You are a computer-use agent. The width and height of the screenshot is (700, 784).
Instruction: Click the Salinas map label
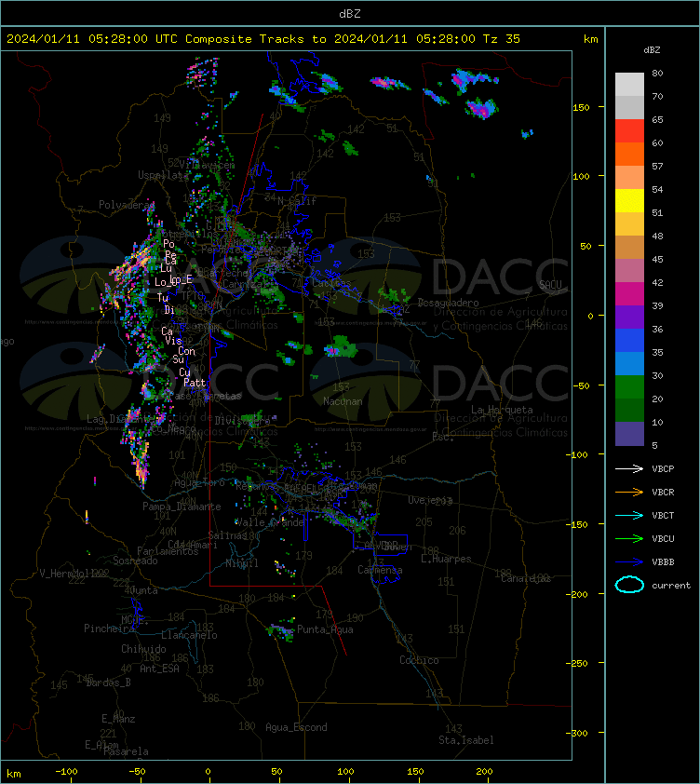(227, 535)
